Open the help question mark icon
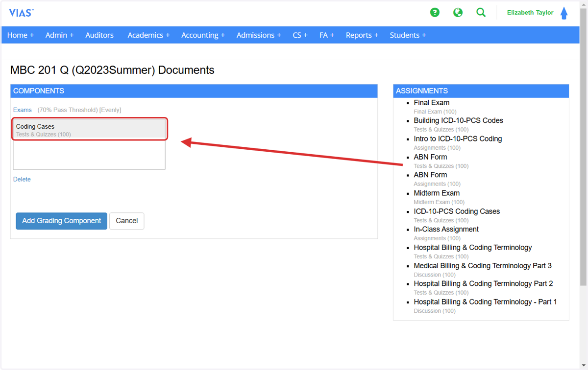 435,13
